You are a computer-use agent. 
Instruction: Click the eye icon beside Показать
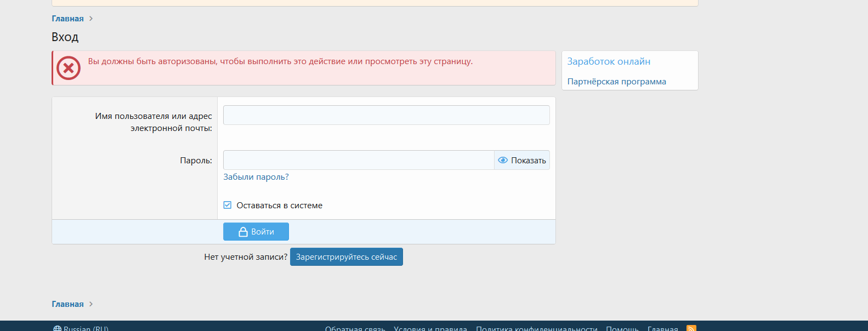pyautogui.click(x=503, y=161)
